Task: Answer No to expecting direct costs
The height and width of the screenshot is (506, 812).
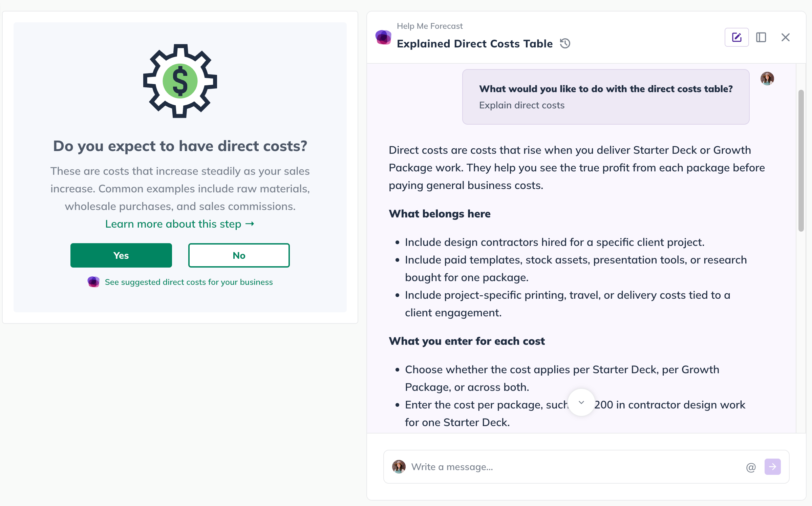Action: point(239,255)
